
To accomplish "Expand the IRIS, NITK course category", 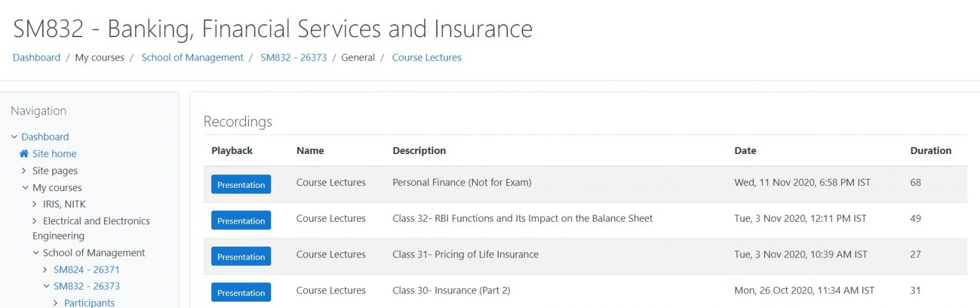I will [35, 204].
